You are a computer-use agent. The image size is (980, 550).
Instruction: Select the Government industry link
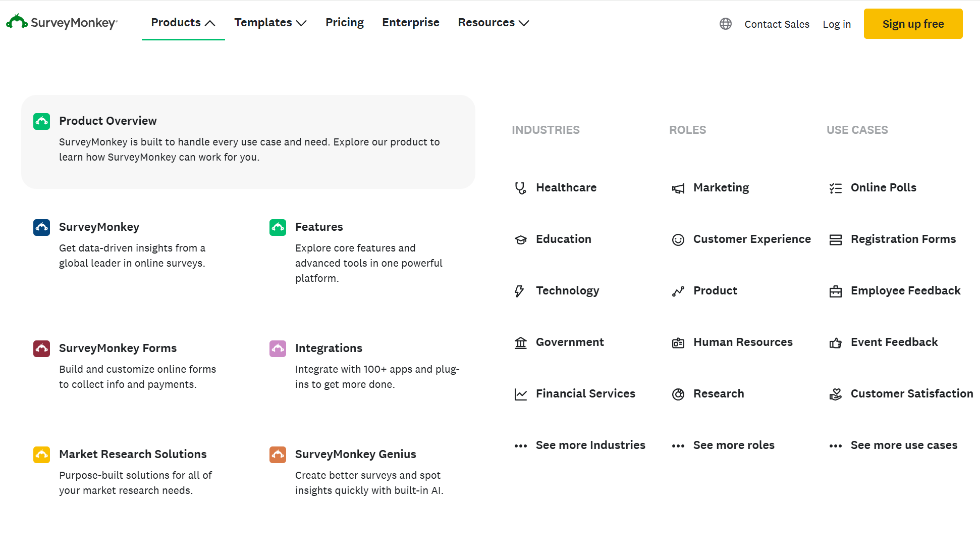[x=570, y=342]
